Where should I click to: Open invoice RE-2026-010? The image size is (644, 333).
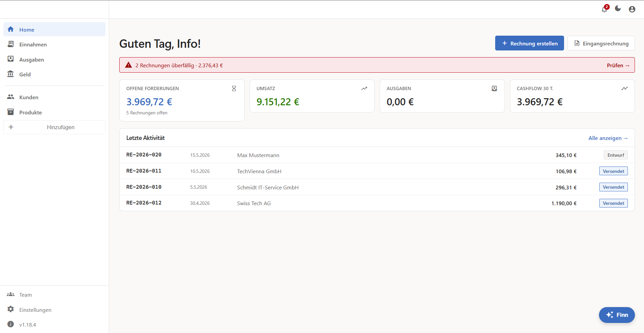(x=144, y=187)
